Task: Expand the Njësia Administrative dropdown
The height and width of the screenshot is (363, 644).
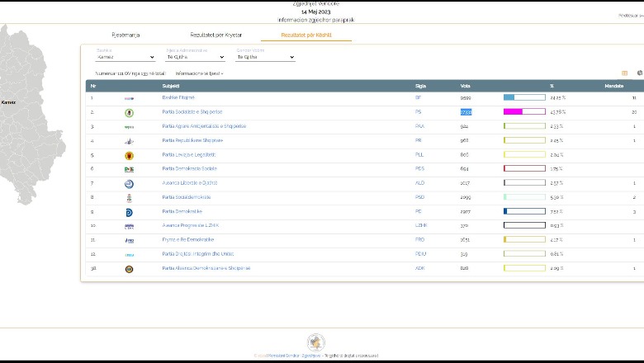Action: 196,57
